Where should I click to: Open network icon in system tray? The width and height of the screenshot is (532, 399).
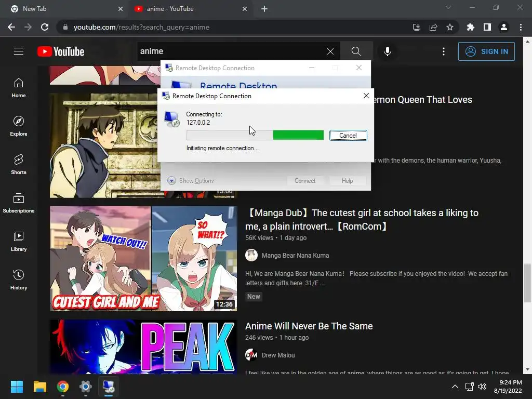click(470, 387)
